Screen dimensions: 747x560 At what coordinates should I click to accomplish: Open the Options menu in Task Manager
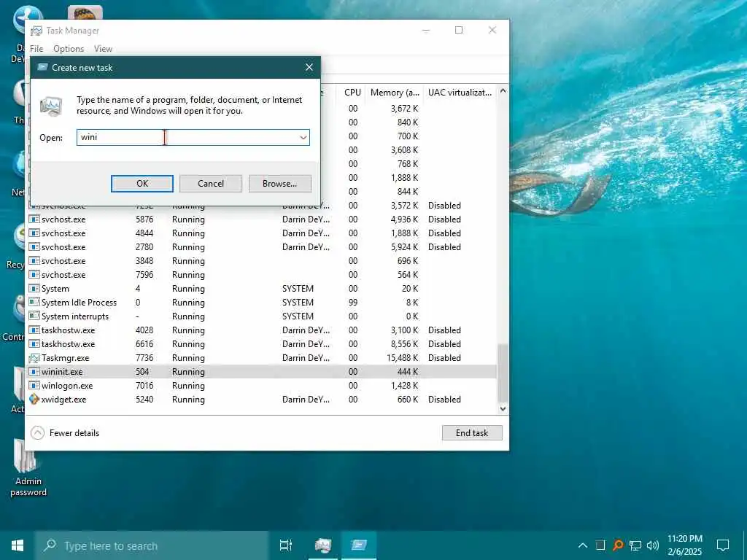pos(69,49)
